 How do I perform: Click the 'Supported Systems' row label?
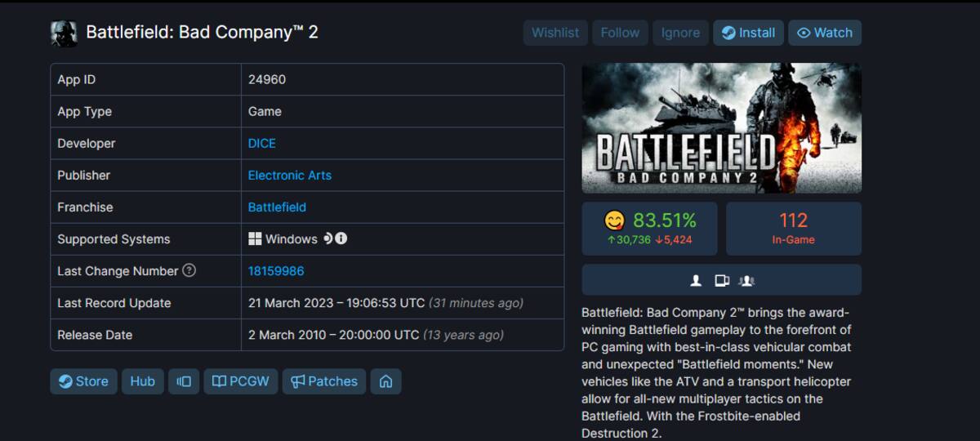tap(114, 238)
